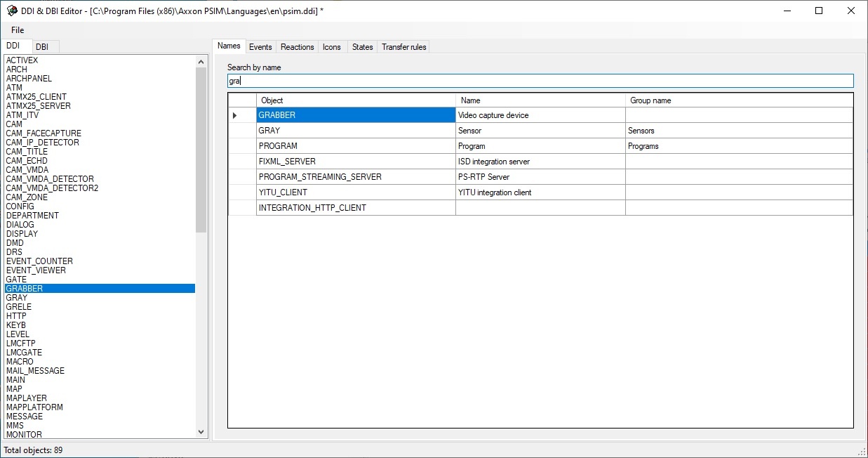Image resolution: width=868 pixels, height=458 pixels.
Task: Click the Search by name field
Action: pos(540,81)
